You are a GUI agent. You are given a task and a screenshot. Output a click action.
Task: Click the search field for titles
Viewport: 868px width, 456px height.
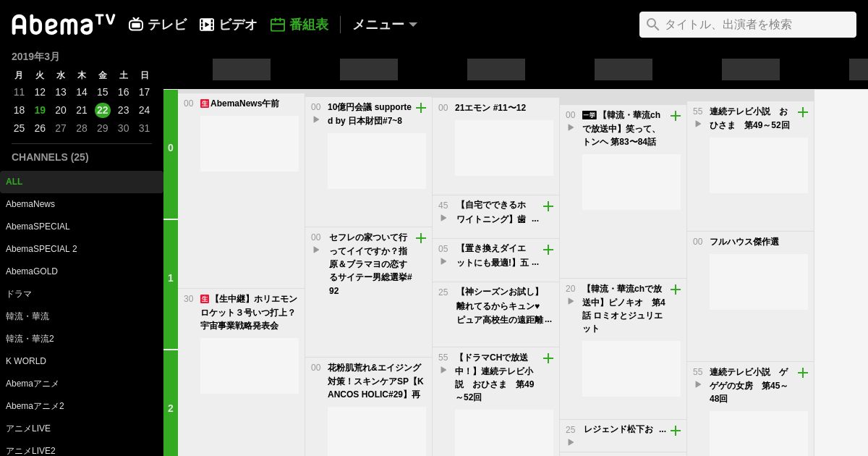748,25
